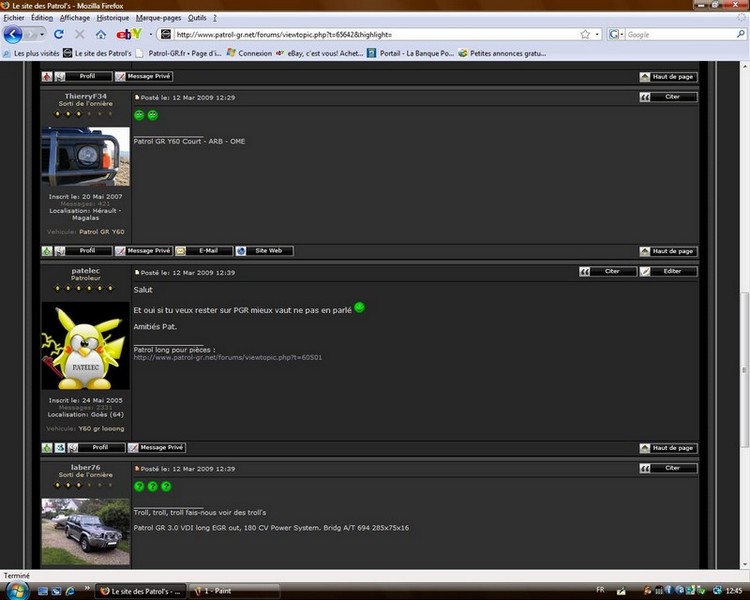The width and height of the screenshot is (750, 600).
Task: Open 'Le site des Patrol's' bookmark
Action: [x=98, y=53]
